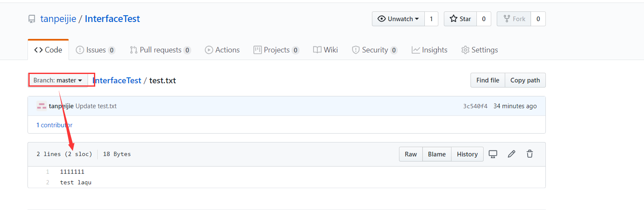The width and height of the screenshot is (644, 219).
Task: Open the Issues tab
Action: [95, 50]
